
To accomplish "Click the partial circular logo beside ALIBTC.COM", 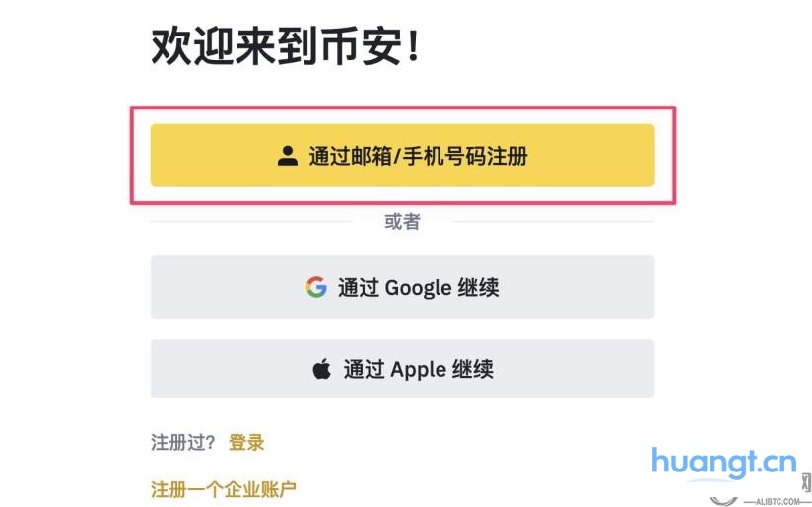I will pos(722,498).
